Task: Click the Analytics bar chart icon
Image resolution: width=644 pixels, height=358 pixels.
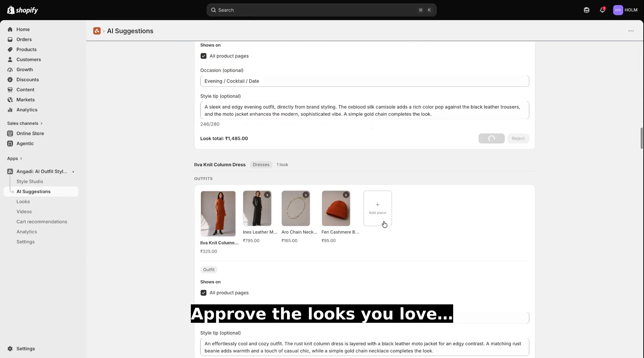Action: 10,110
